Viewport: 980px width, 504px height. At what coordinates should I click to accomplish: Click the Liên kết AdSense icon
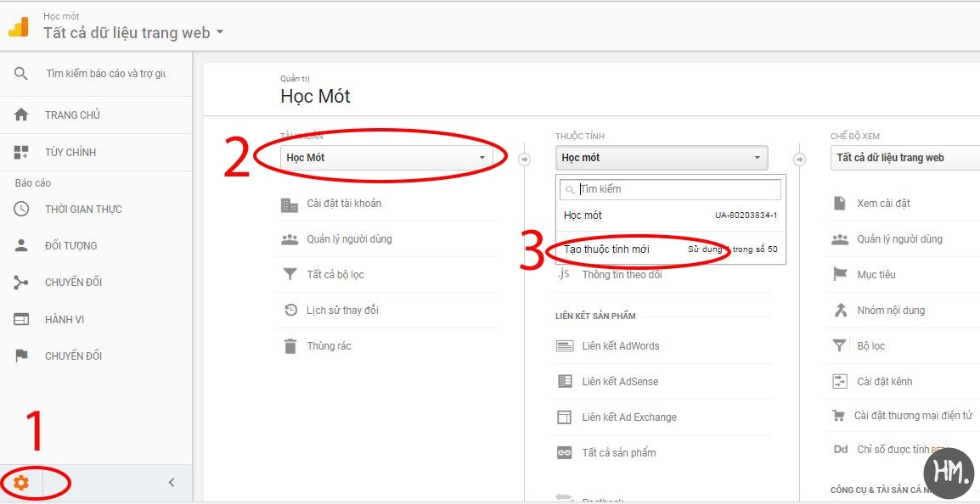(565, 382)
